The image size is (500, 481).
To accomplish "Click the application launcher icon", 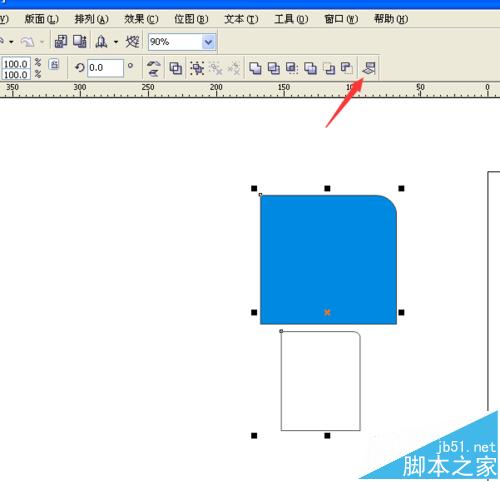I will 101,42.
